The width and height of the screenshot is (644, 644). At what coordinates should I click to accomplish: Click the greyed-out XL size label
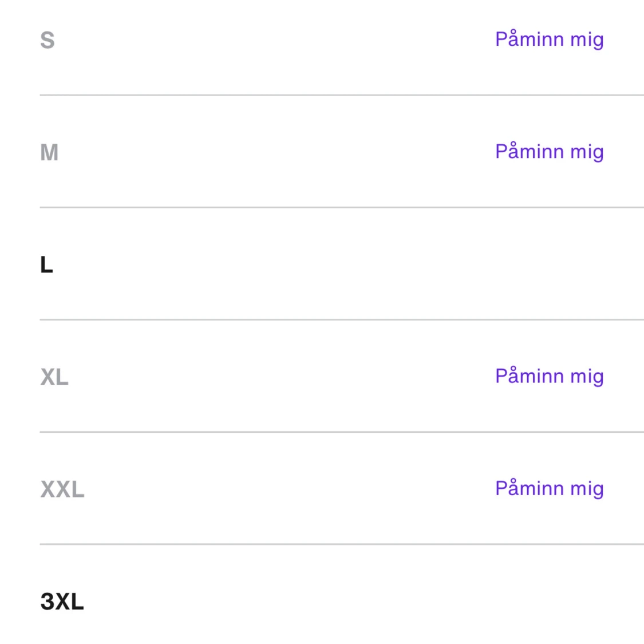(54, 377)
